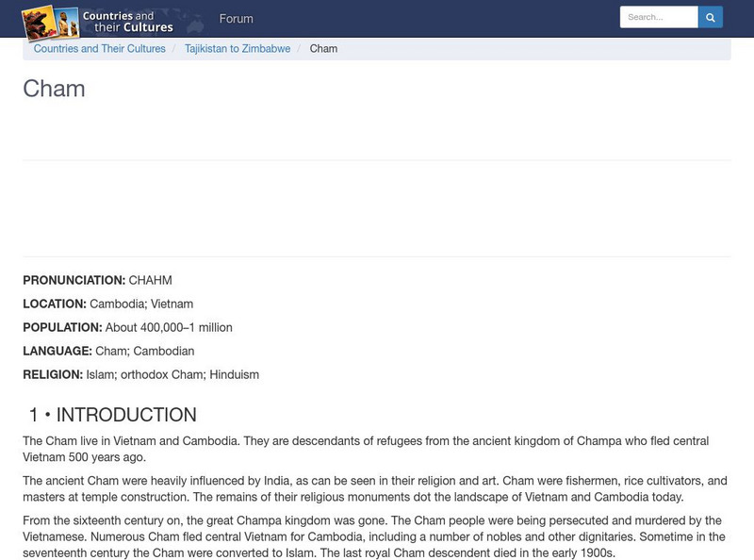Click the 1 • INTRODUCTION heading

click(112, 415)
